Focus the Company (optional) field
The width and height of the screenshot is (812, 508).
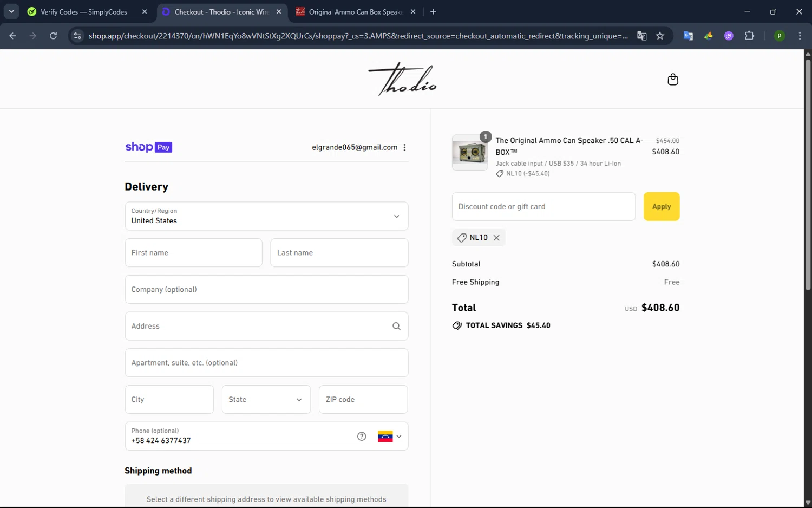[x=266, y=290]
